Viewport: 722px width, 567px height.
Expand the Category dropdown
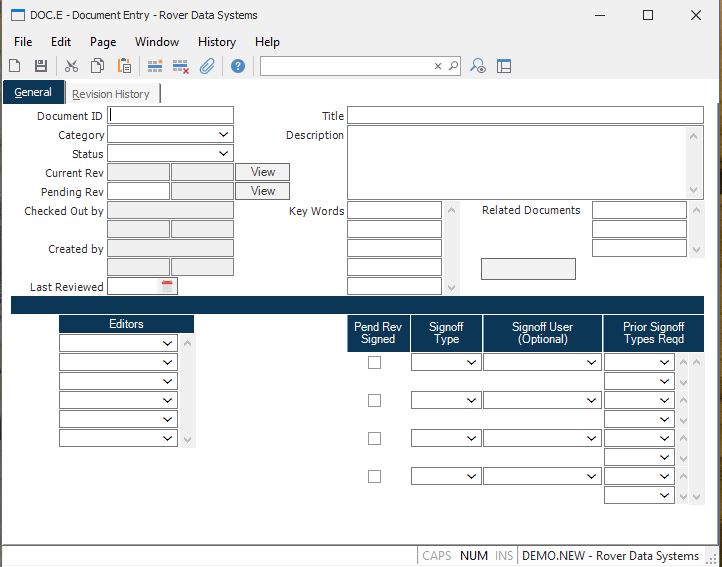click(224, 135)
